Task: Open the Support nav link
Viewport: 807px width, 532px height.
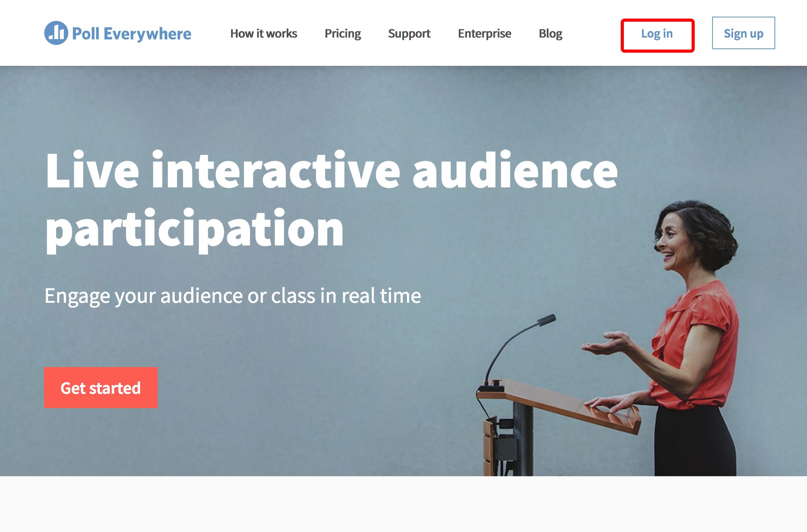Action: 409,34
